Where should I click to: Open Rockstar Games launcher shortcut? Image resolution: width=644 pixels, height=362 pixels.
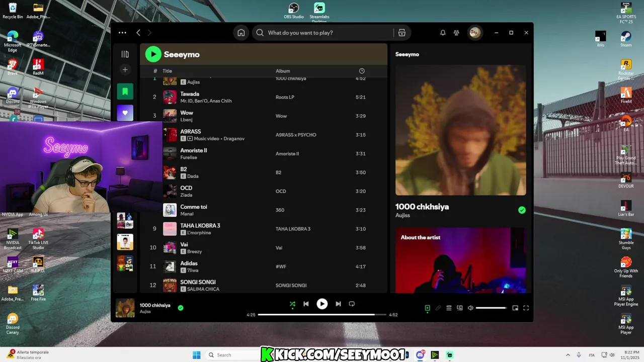[626, 69]
